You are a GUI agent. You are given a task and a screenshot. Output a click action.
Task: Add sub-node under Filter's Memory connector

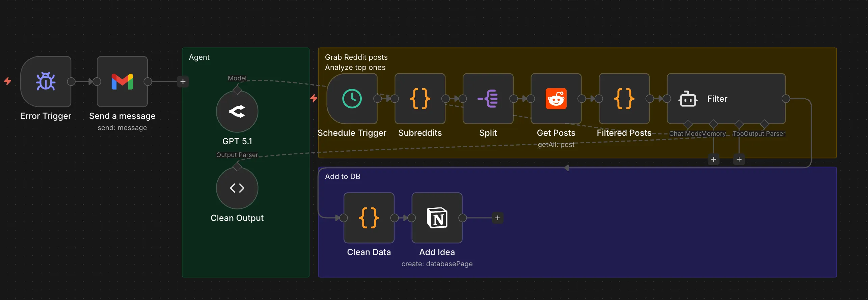pos(713,159)
